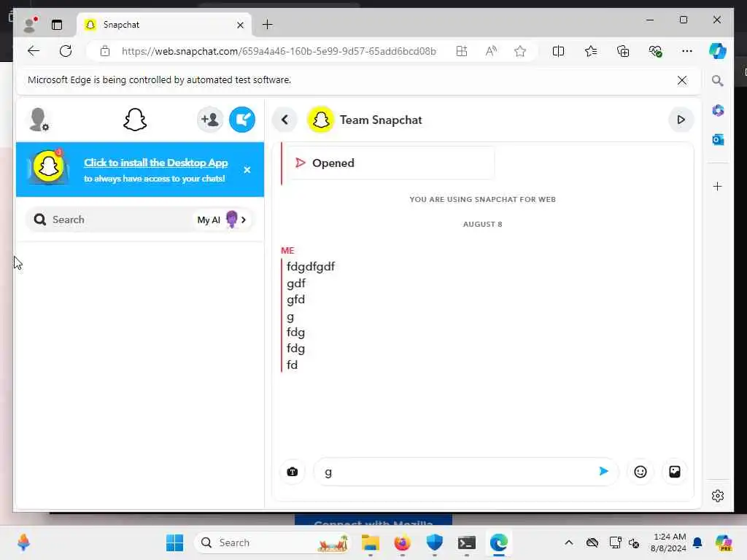This screenshot has height=560, width=747.
Task: Expand the My AI chat shortcut
Action: 222,219
